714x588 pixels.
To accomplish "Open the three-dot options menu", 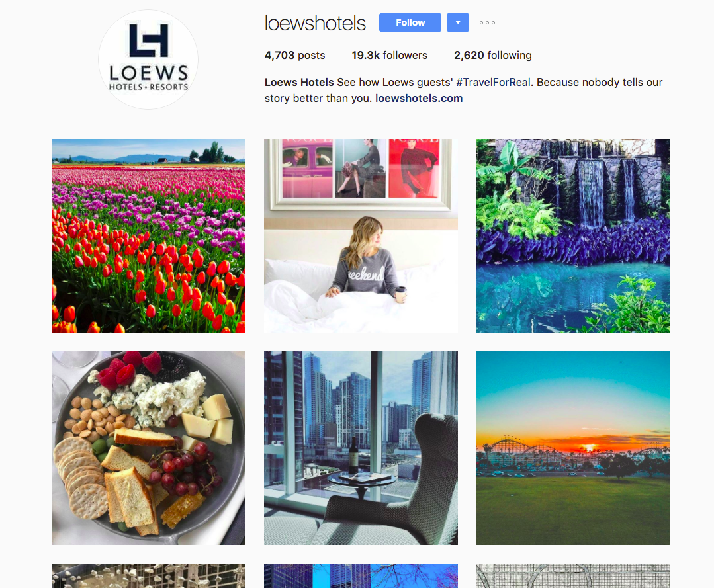I will (487, 22).
